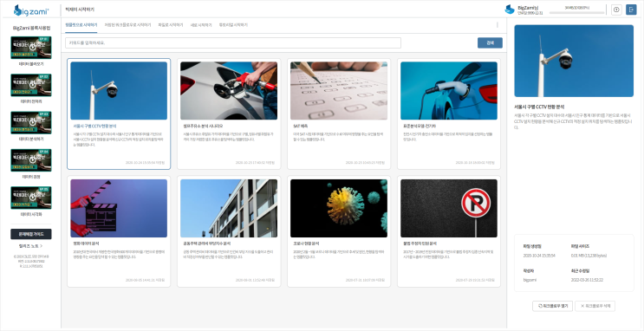Open the '파일로 시작하기' tab
Image resolution: width=644 pixels, height=331 pixels.
[171, 25]
